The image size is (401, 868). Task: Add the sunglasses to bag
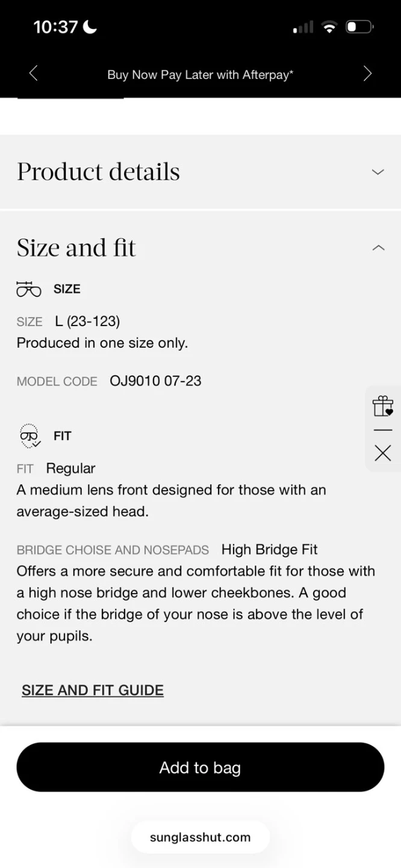click(200, 767)
